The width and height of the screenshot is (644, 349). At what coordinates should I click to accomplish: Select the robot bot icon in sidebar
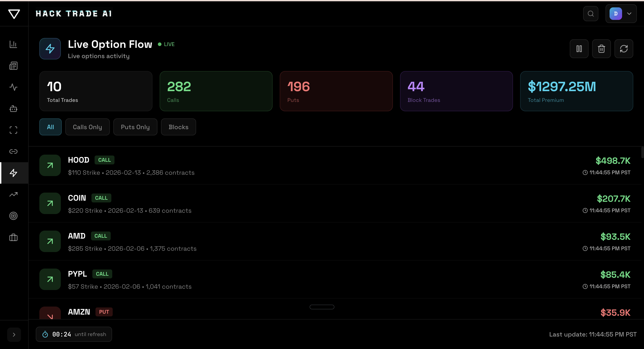click(13, 109)
